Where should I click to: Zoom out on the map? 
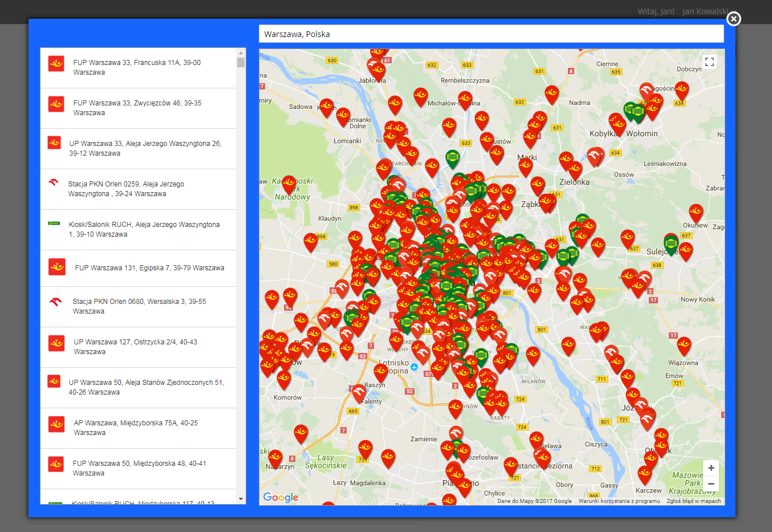(711, 484)
